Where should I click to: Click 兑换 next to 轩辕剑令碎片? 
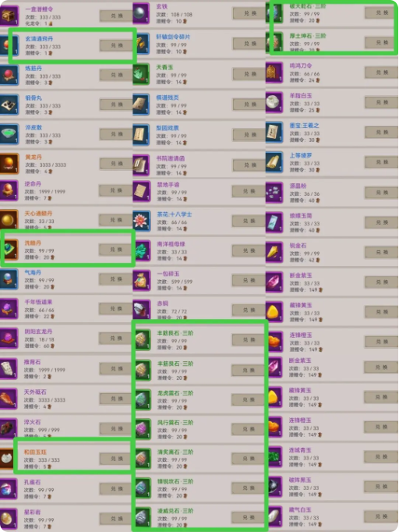pyautogui.click(x=249, y=44)
